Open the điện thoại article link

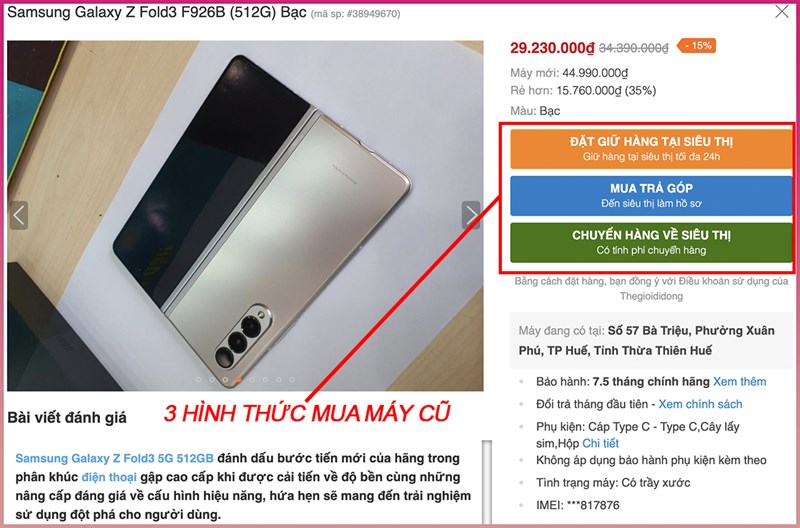point(109,477)
